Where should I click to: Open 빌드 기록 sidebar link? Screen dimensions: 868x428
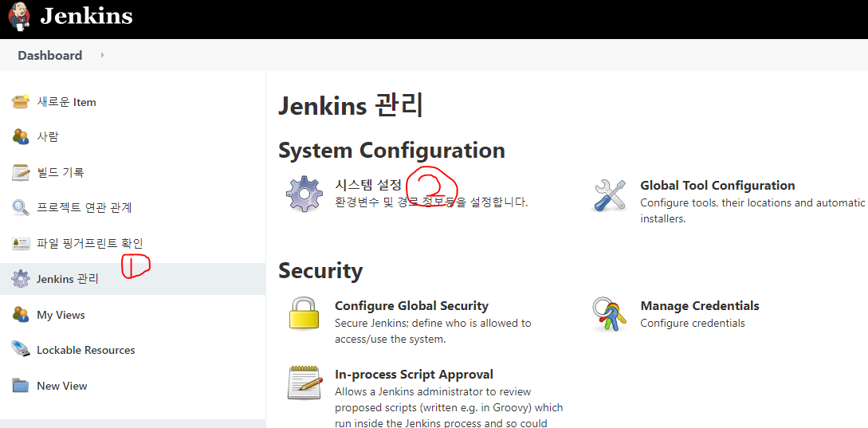pyautogui.click(x=61, y=172)
